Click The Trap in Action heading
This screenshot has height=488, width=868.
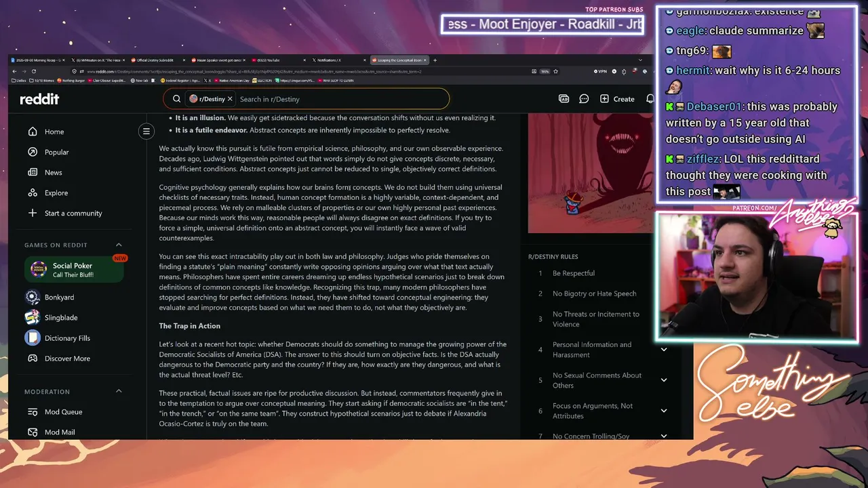click(x=190, y=326)
